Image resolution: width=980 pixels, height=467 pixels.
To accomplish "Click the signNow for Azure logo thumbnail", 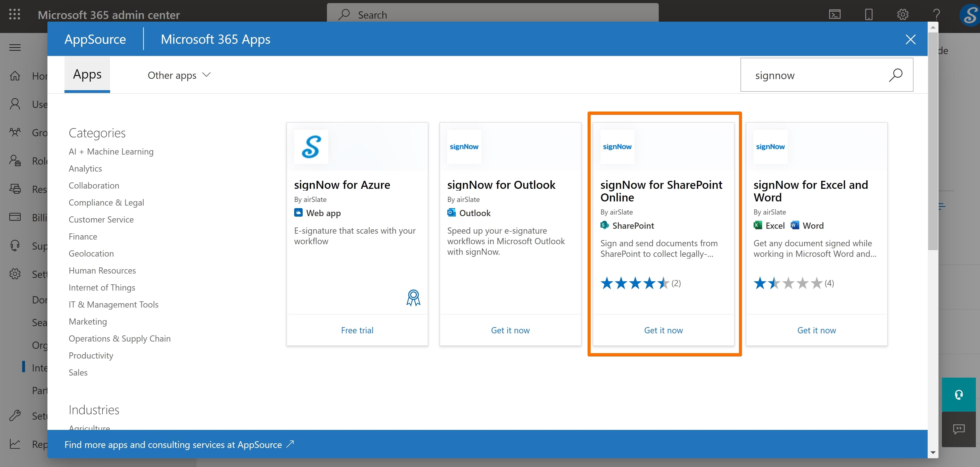I will pos(311,147).
